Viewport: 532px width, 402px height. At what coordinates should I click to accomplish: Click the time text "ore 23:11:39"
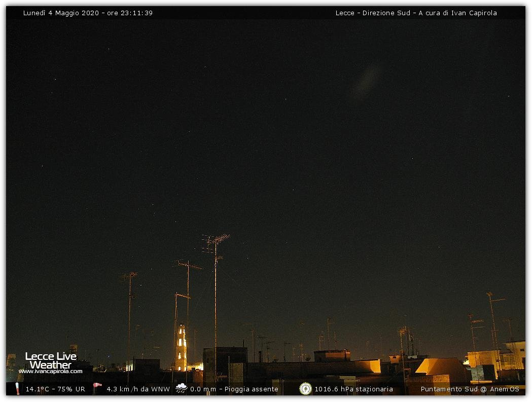coord(130,13)
